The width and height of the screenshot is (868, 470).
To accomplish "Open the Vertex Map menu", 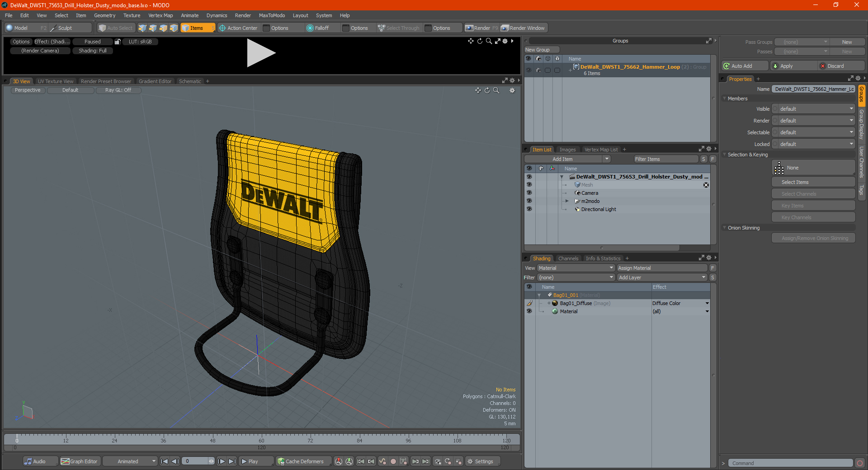I will [x=160, y=15].
